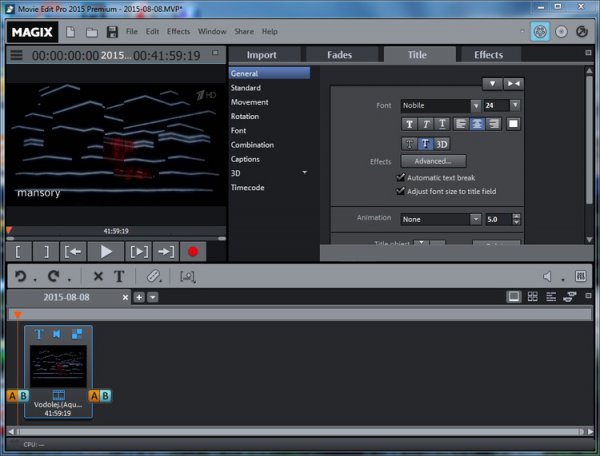The image size is (600, 456).
Task: Open the Effects menu in menu bar
Action: pyautogui.click(x=178, y=32)
